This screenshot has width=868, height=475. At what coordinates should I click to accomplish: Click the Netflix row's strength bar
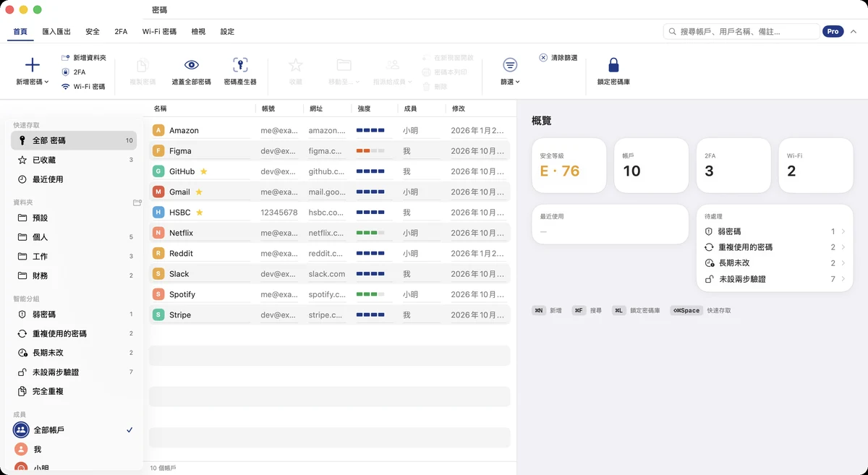[x=370, y=233]
